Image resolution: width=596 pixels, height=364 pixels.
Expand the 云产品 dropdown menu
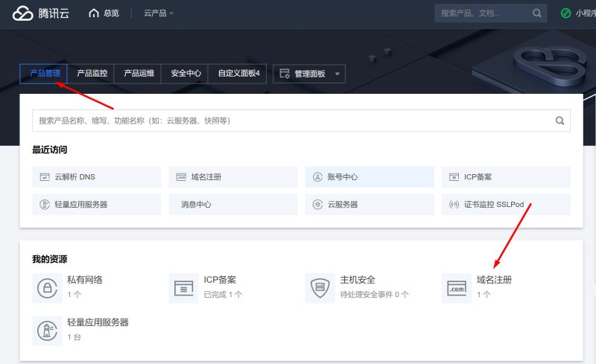point(158,13)
